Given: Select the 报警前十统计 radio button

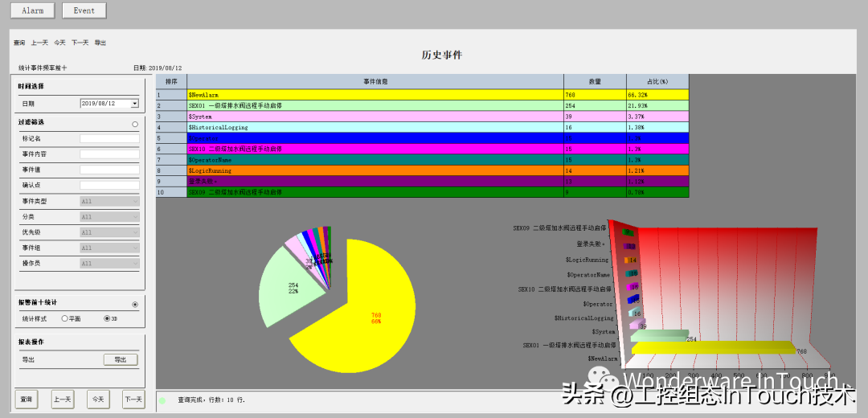Looking at the screenshot, I should (135, 305).
